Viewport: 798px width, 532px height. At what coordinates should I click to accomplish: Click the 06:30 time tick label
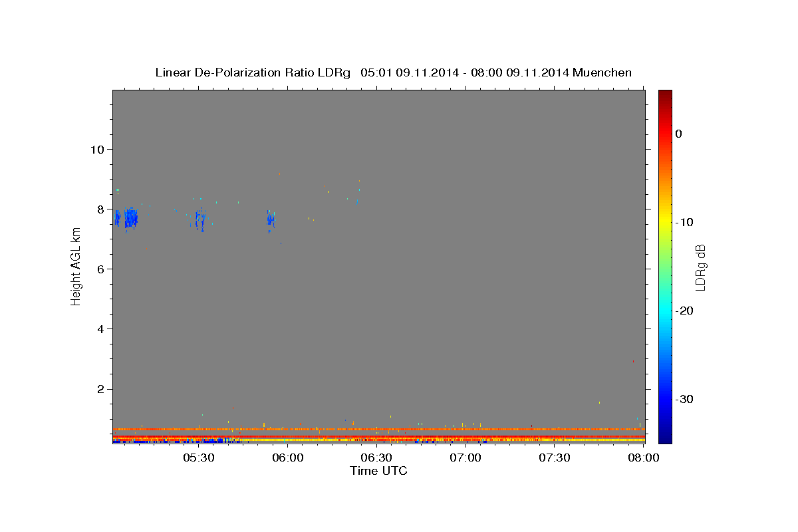[x=376, y=458]
